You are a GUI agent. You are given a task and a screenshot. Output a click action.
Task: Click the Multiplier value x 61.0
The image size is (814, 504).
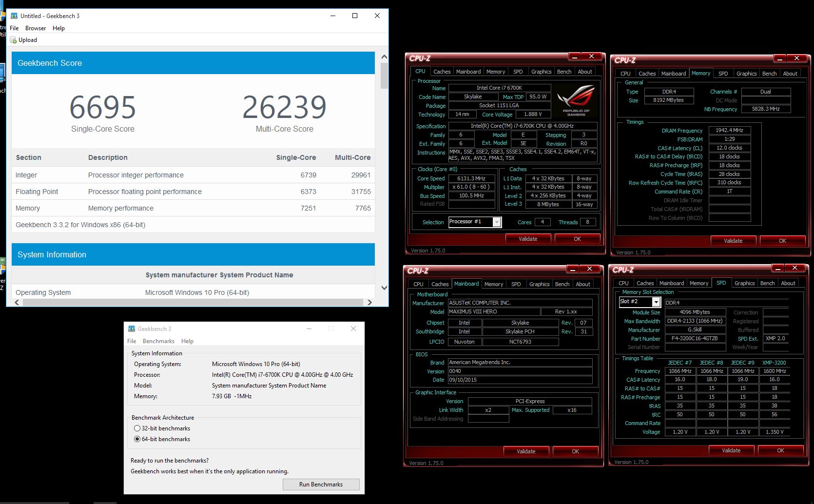coord(471,187)
